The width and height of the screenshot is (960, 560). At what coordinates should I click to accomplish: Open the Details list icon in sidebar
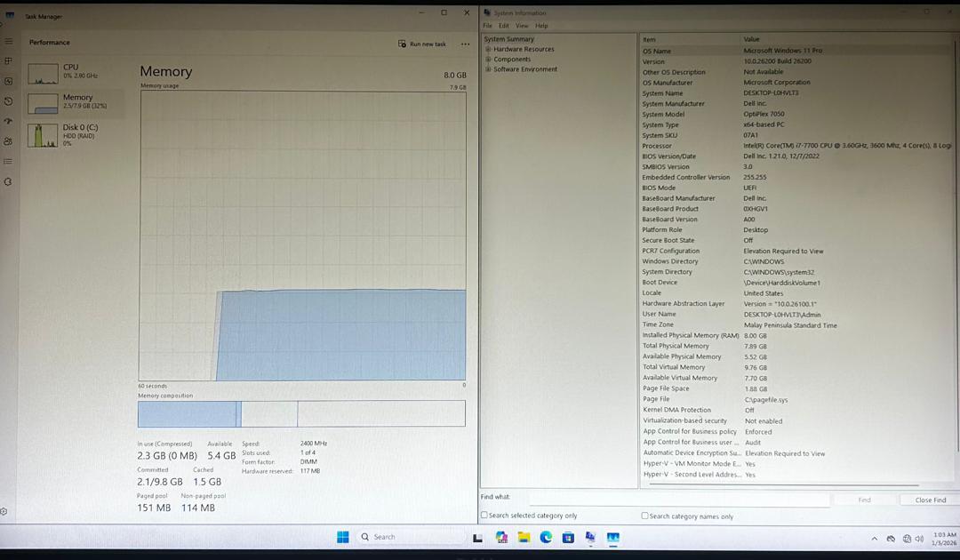pos(9,161)
